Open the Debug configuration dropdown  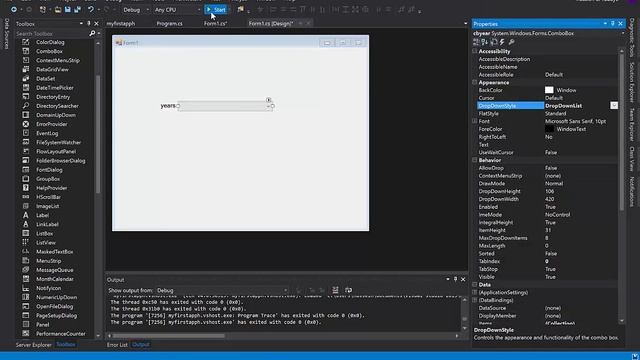pyautogui.click(x=136, y=9)
